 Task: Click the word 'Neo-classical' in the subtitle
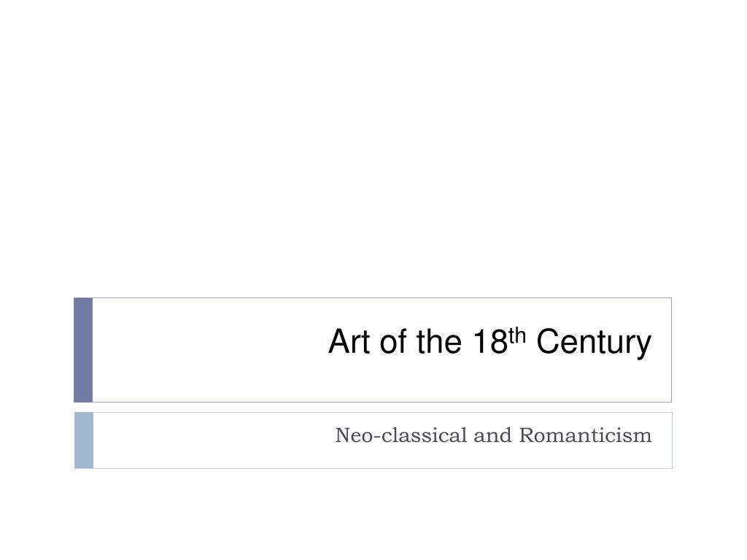click(401, 435)
